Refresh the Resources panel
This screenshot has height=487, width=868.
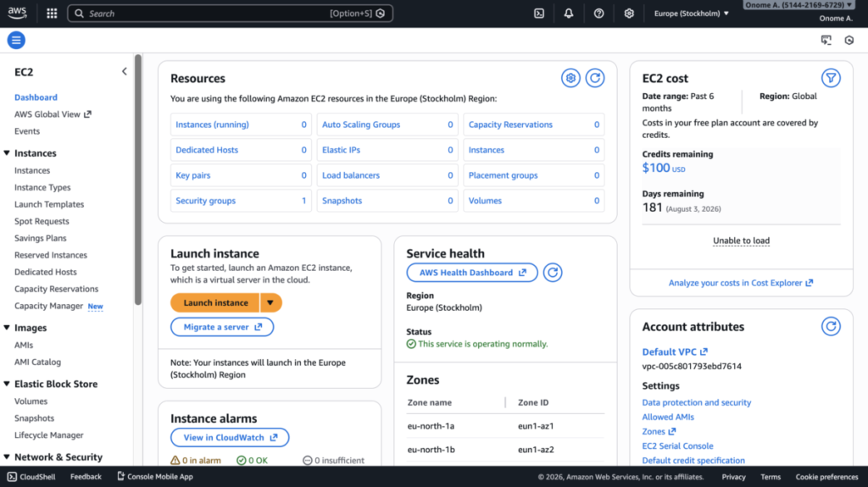click(595, 78)
